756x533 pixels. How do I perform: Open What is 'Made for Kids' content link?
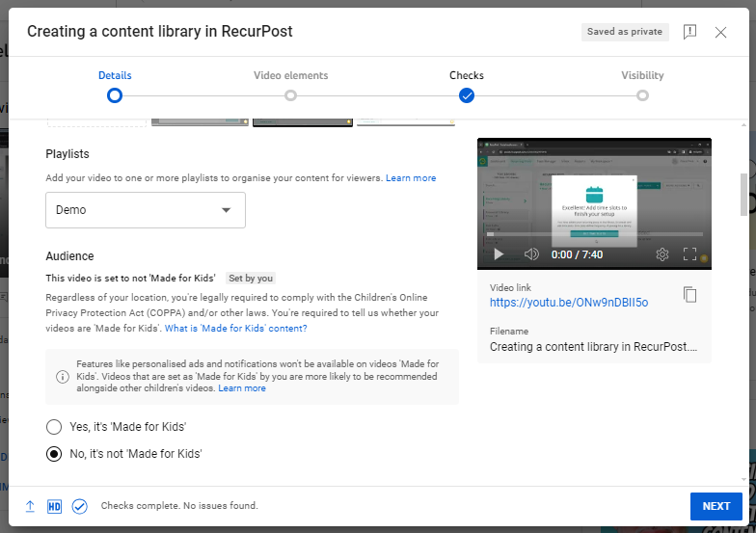tap(235, 328)
